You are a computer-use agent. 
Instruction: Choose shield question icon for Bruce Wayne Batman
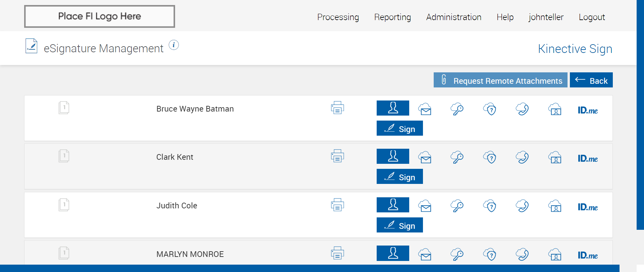pyautogui.click(x=490, y=109)
